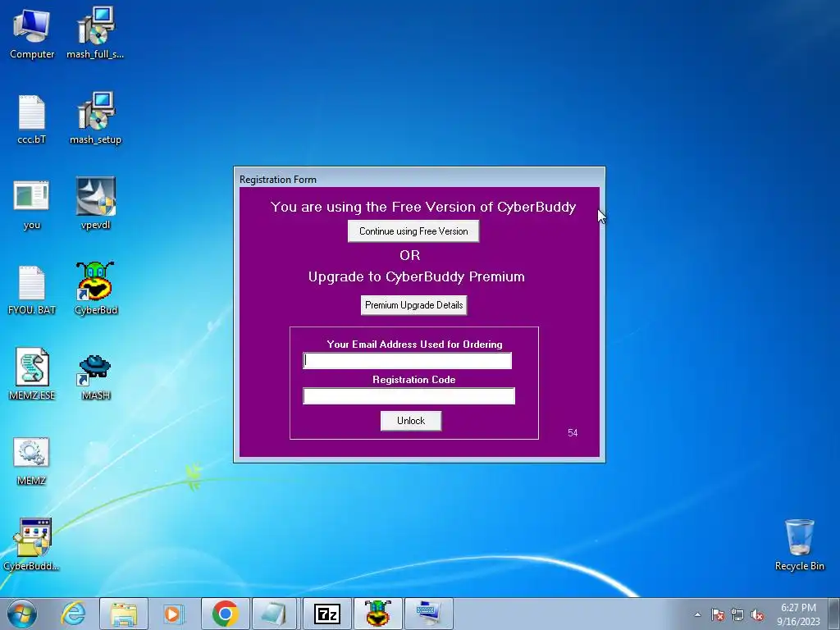The height and width of the screenshot is (630, 840).
Task: Switch to CyberBuddy taskbar icon
Action: point(377,614)
